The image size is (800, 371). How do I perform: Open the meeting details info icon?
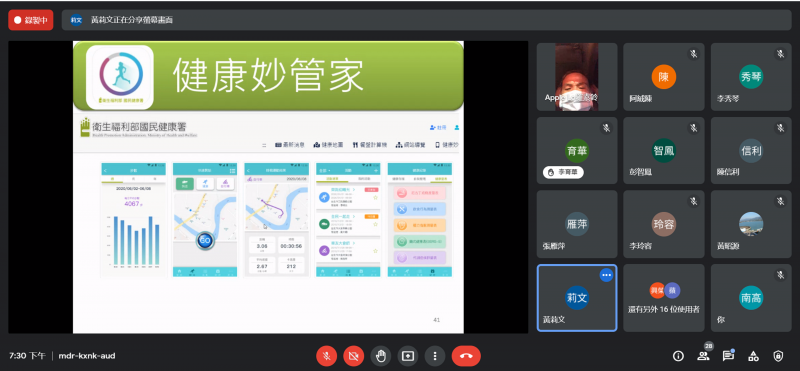coord(678,356)
